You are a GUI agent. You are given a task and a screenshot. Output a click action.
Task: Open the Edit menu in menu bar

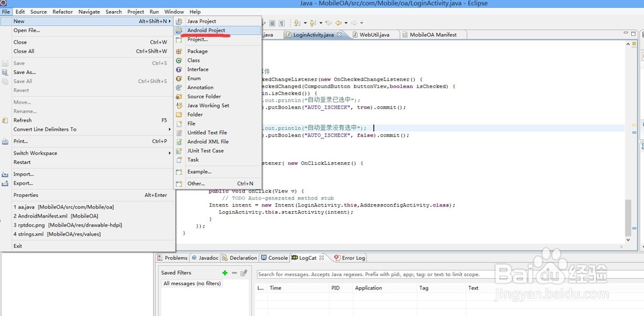click(20, 12)
